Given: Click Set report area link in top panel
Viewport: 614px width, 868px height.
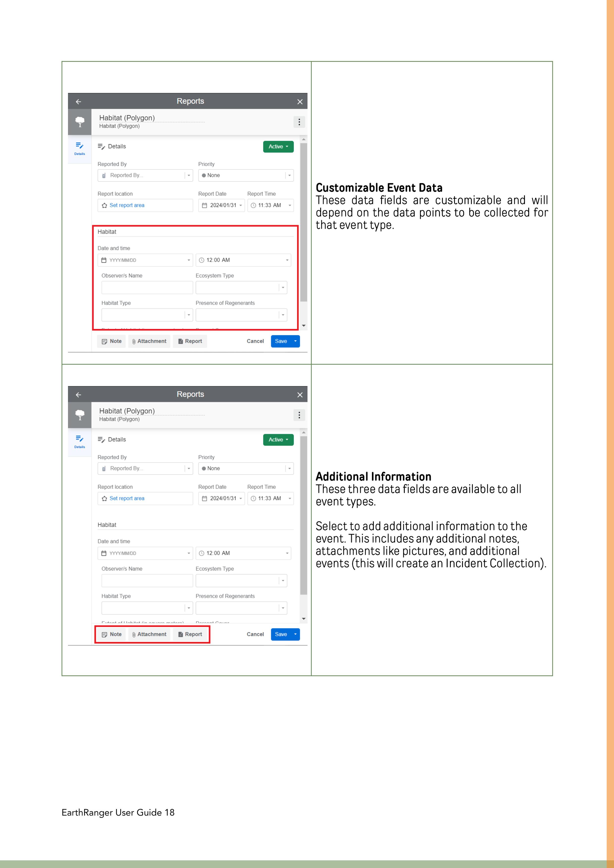Looking at the screenshot, I should (127, 205).
